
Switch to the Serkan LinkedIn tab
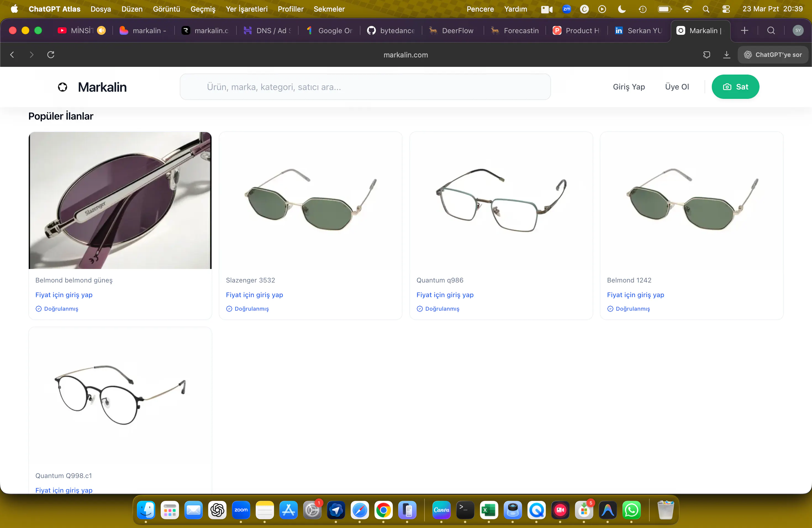click(x=639, y=30)
